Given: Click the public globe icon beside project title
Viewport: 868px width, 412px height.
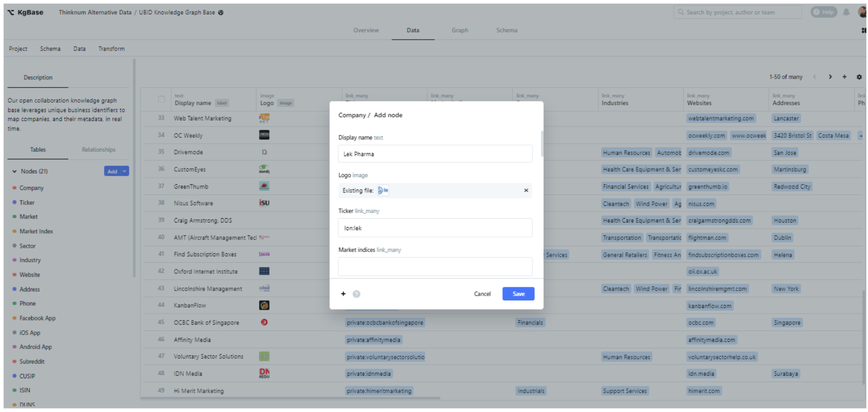Looking at the screenshot, I should click(x=221, y=12).
